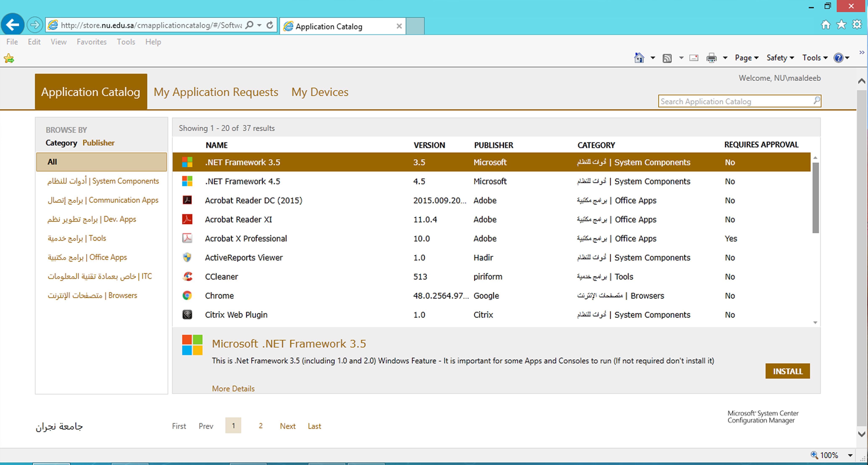
Task: Open the Page dropdown menu
Action: [x=747, y=58]
